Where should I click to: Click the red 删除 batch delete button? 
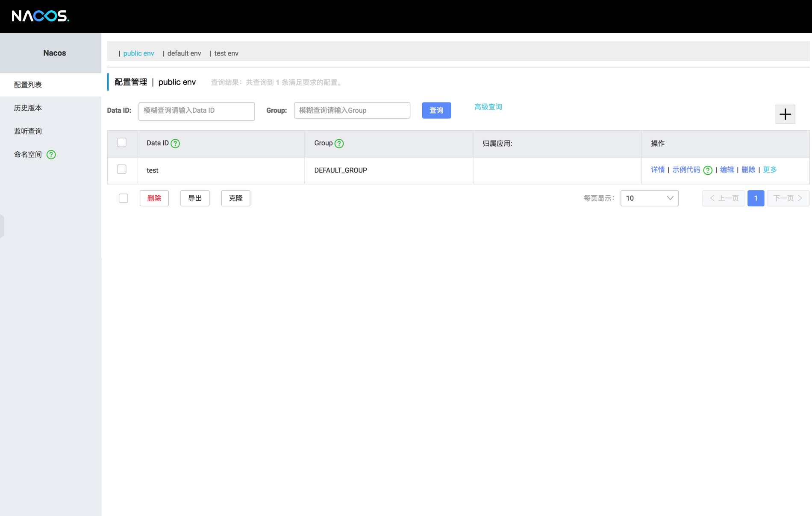(x=154, y=198)
